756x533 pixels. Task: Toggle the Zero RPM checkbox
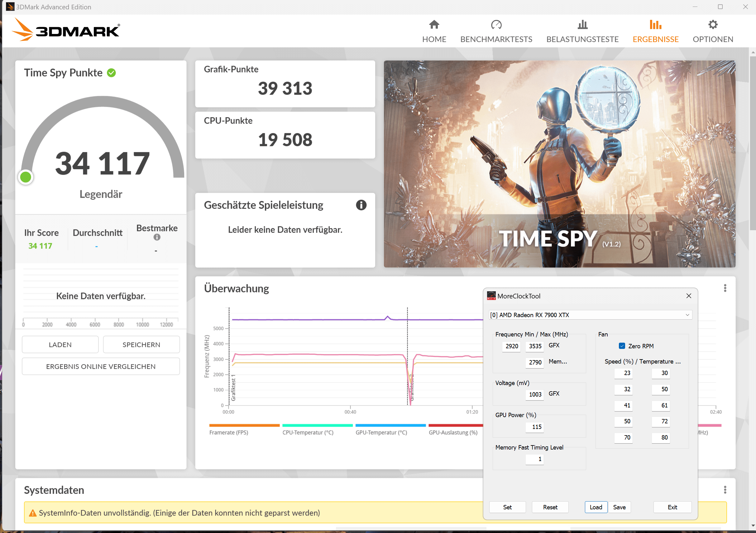[x=622, y=346]
